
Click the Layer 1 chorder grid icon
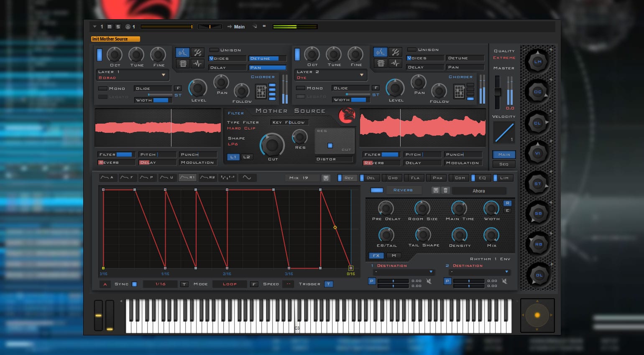pos(261,91)
